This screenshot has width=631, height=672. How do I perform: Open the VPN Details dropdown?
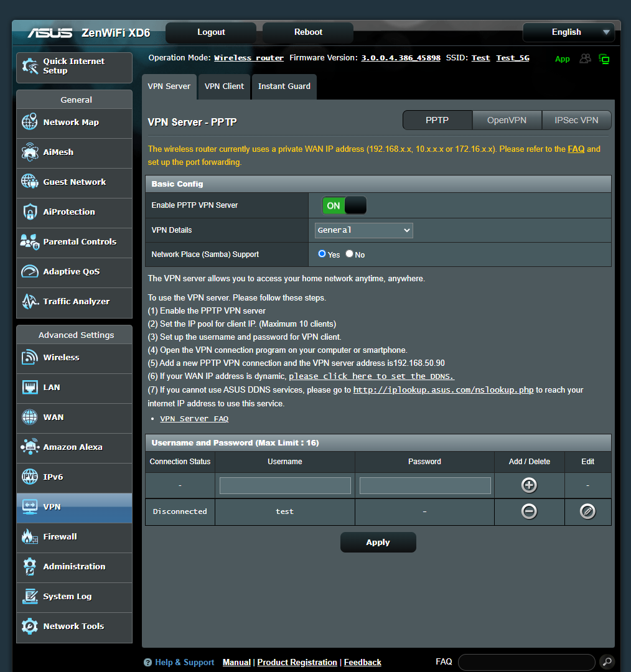coord(363,230)
